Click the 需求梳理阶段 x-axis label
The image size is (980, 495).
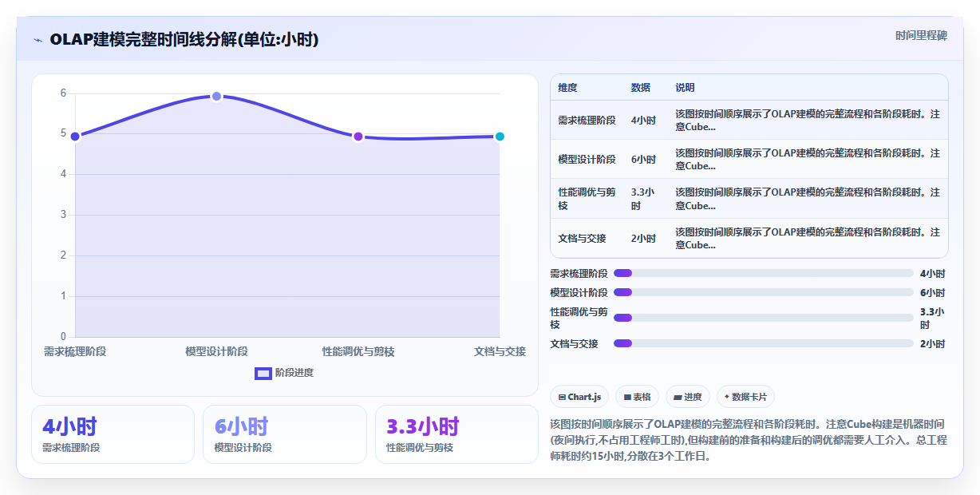75,351
